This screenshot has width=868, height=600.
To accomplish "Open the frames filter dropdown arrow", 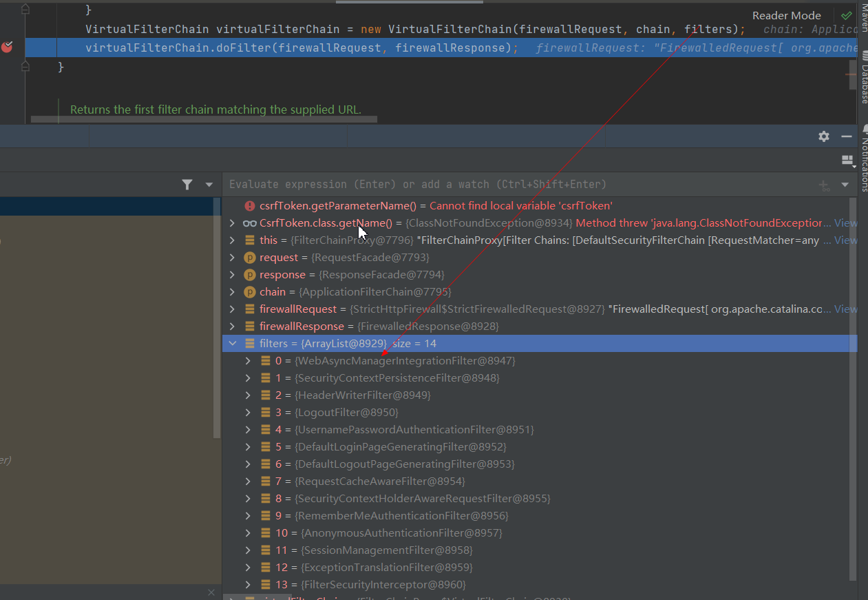I will [x=209, y=185].
